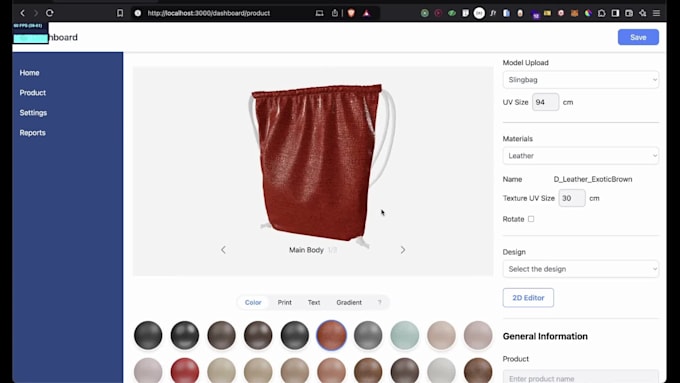Click the Texture UV Size field showing 30
The image size is (680, 383).
click(x=572, y=198)
